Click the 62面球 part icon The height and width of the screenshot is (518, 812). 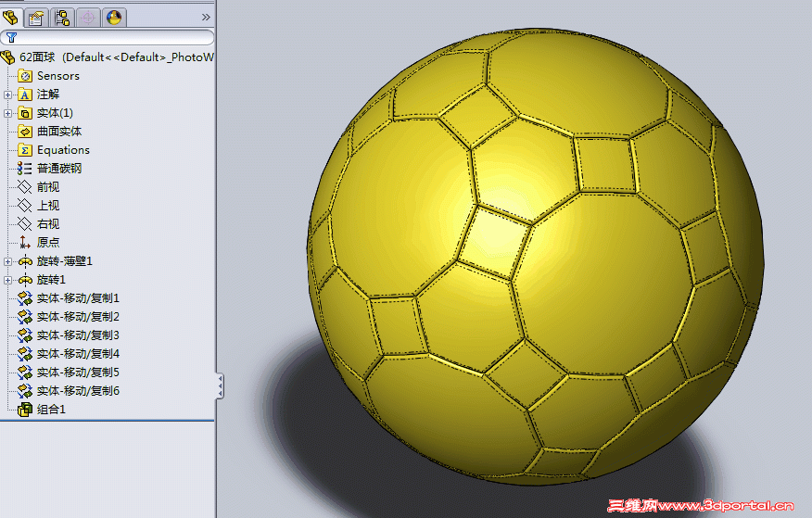coord(8,57)
